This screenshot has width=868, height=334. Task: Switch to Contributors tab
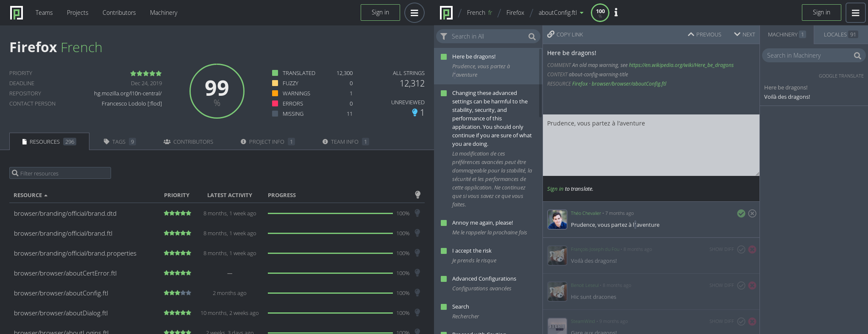[188, 142]
